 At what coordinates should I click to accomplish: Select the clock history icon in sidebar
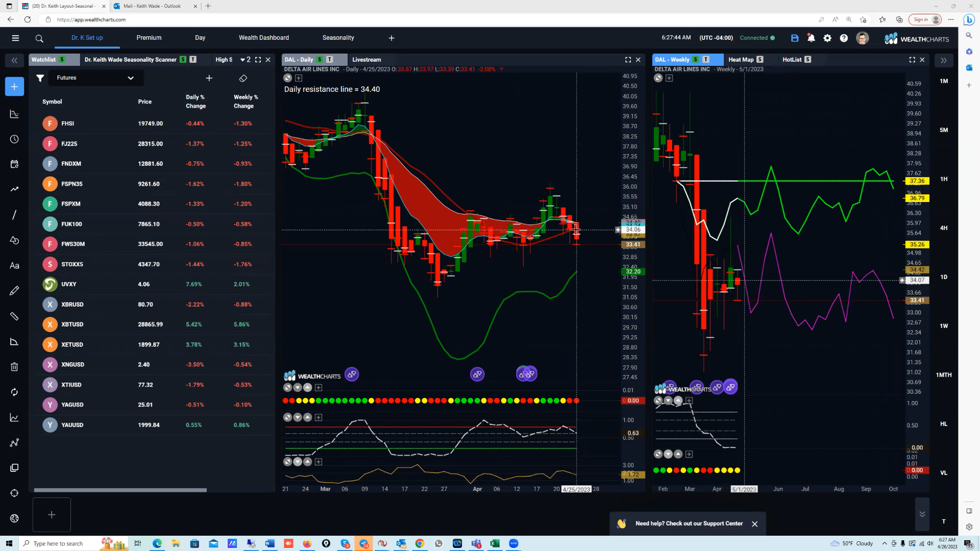(x=14, y=139)
